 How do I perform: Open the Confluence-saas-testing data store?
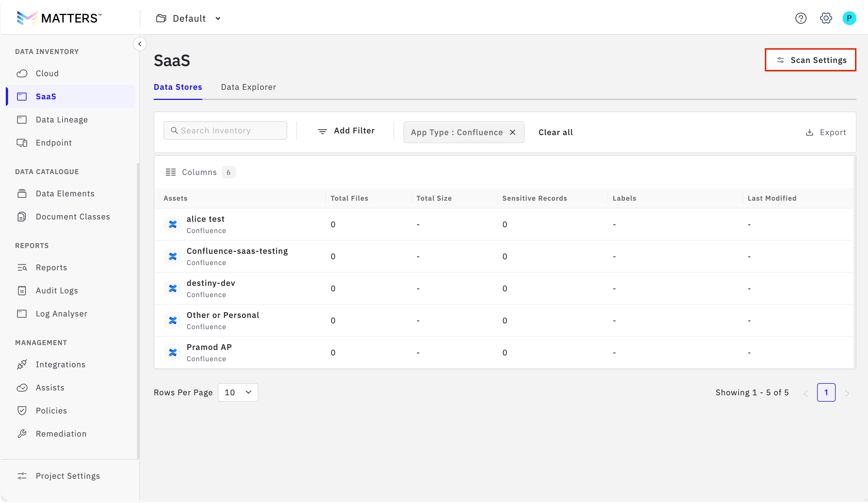237,251
